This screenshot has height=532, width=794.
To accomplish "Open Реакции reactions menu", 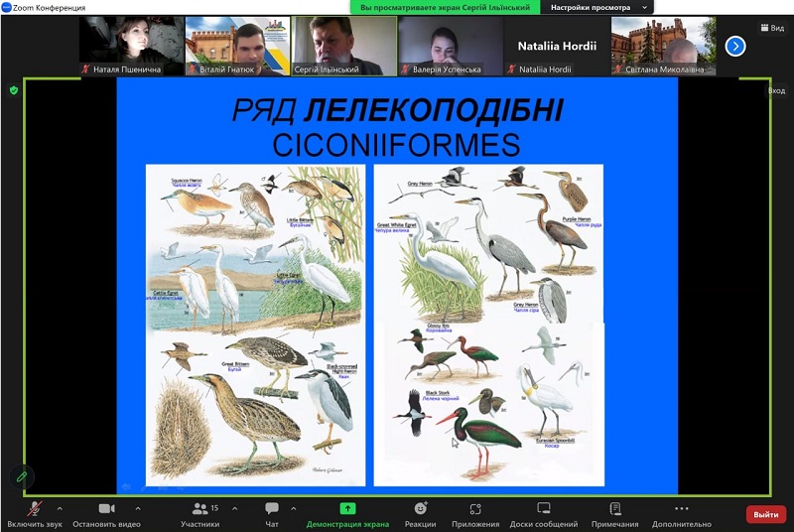I will click(x=420, y=514).
